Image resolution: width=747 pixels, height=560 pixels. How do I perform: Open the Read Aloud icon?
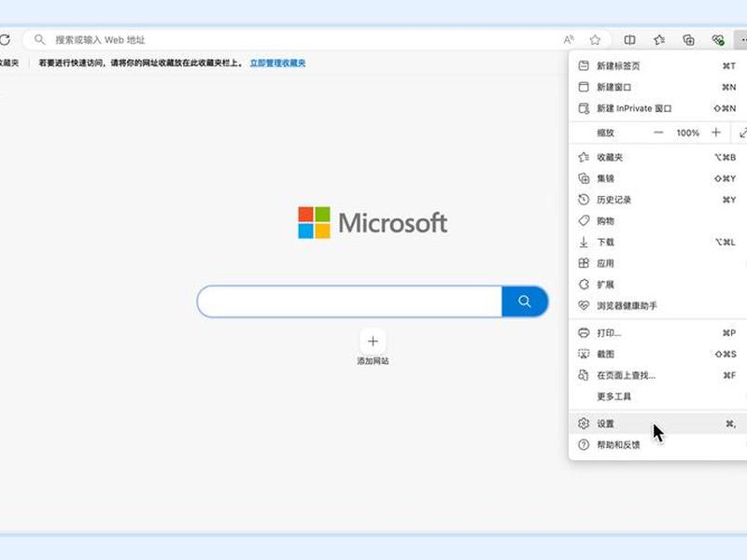[569, 40]
